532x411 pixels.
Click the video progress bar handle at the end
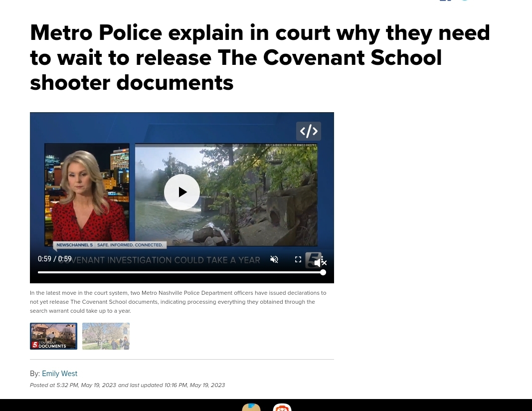(323, 272)
